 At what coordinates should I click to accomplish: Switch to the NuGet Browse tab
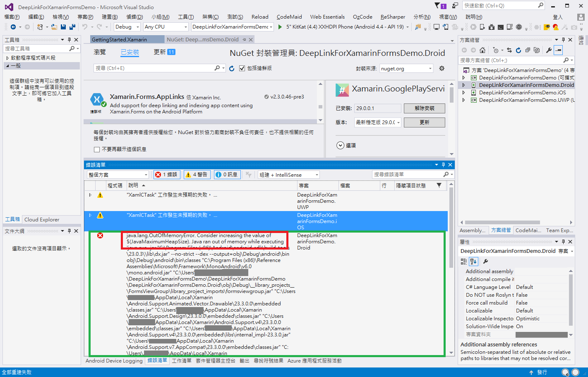click(100, 52)
